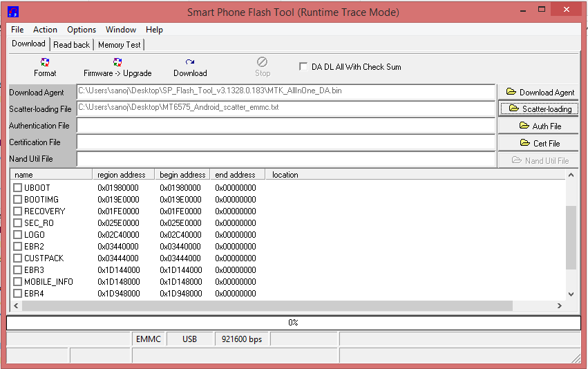588x369 pixels.
Task: Click the partition list scroll up arrow
Action: (x=571, y=175)
